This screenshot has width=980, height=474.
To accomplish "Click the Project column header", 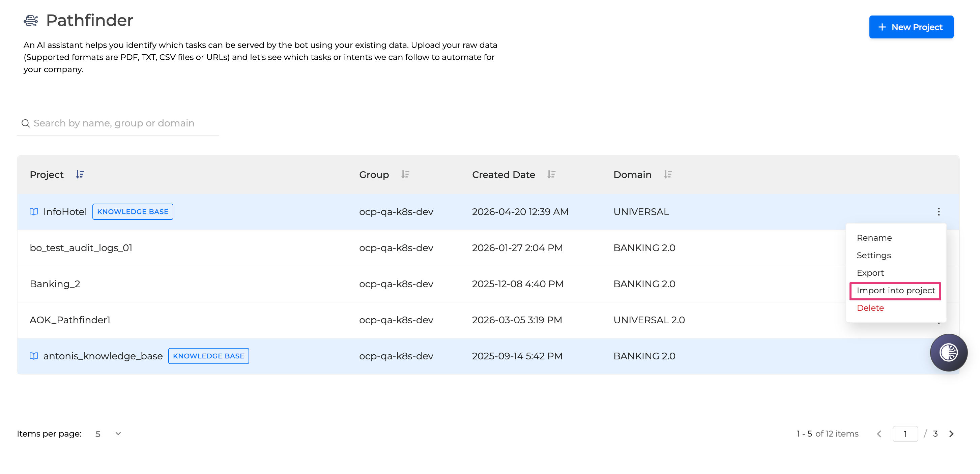I will (47, 175).
